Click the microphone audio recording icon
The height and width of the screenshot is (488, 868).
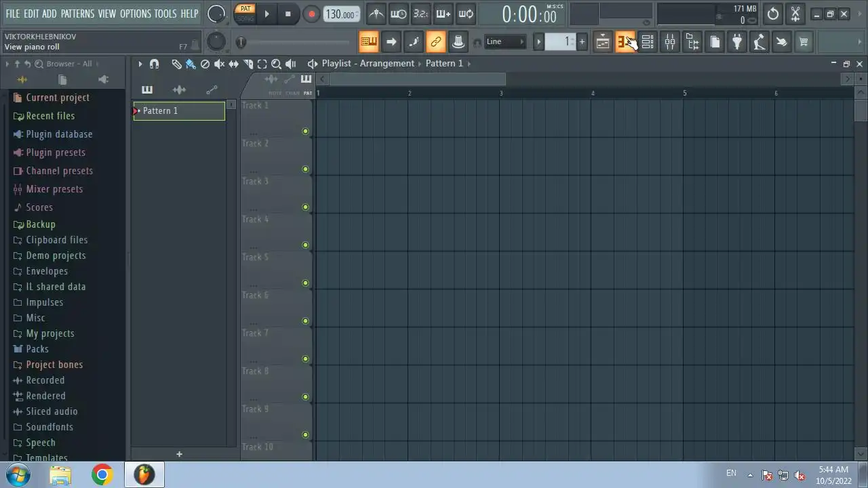tap(759, 42)
